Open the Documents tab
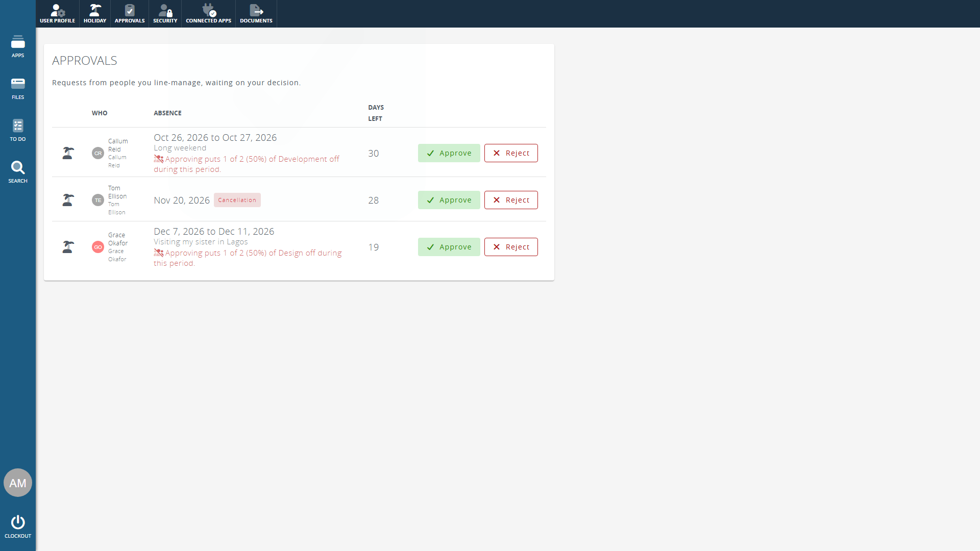The height and width of the screenshot is (551, 980). 256,14
